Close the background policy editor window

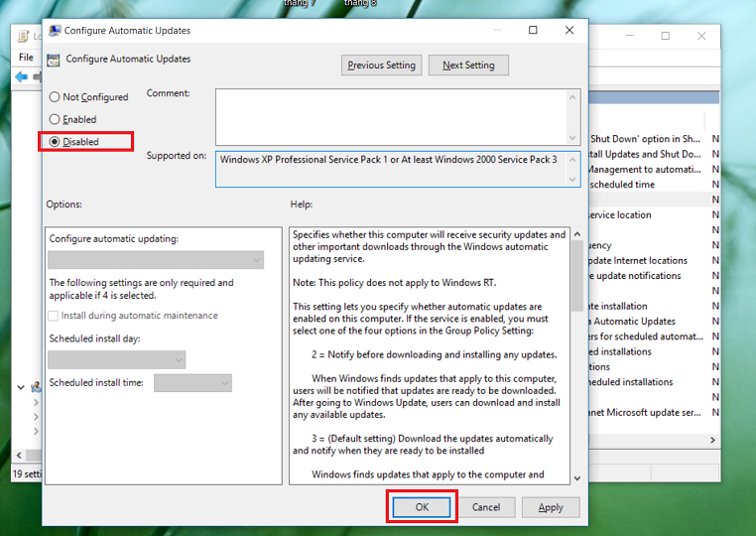(x=701, y=36)
